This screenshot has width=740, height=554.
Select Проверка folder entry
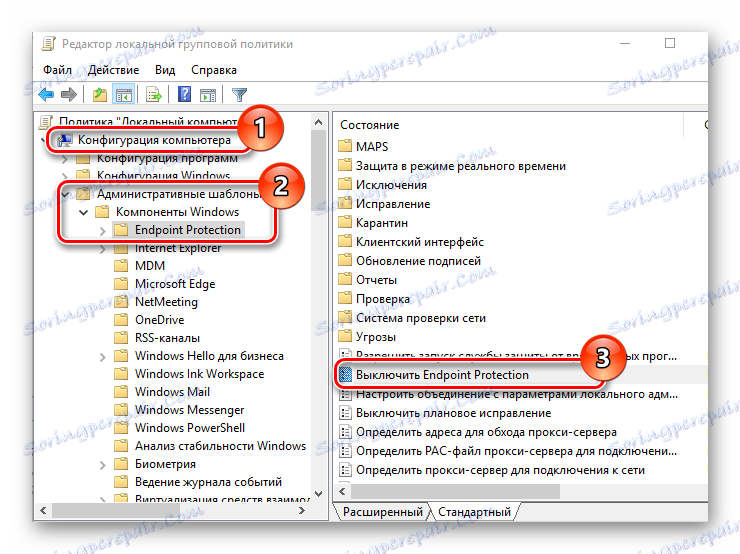(383, 299)
